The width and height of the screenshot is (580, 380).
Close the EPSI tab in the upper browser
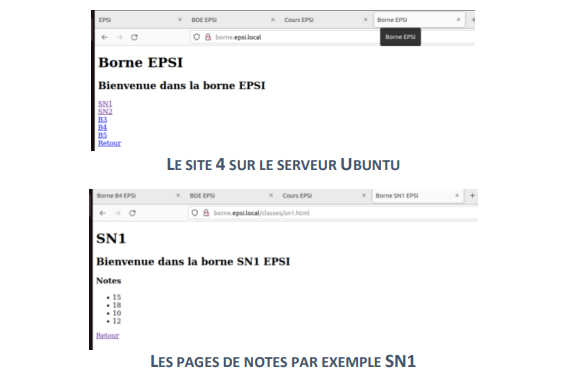180,20
